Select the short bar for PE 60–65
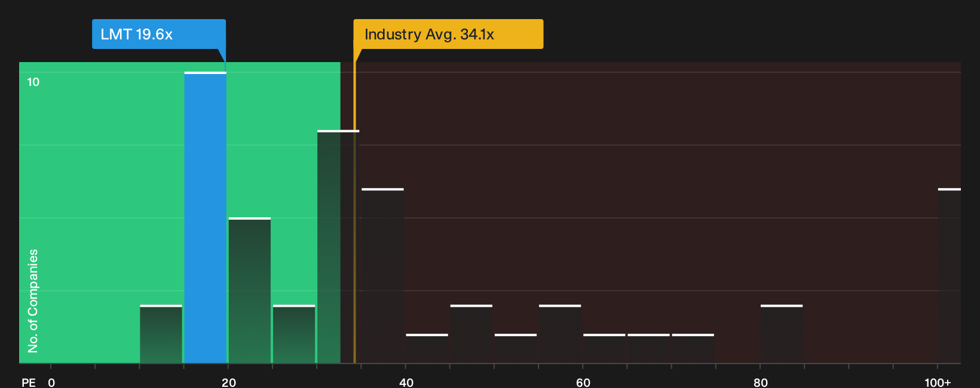The image size is (980, 388). (604, 348)
